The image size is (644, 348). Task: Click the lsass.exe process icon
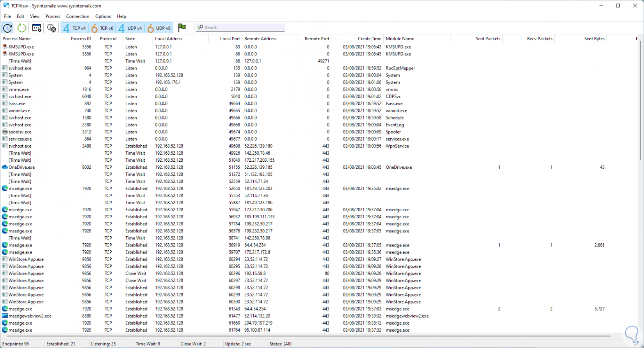pyautogui.click(x=5, y=104)
